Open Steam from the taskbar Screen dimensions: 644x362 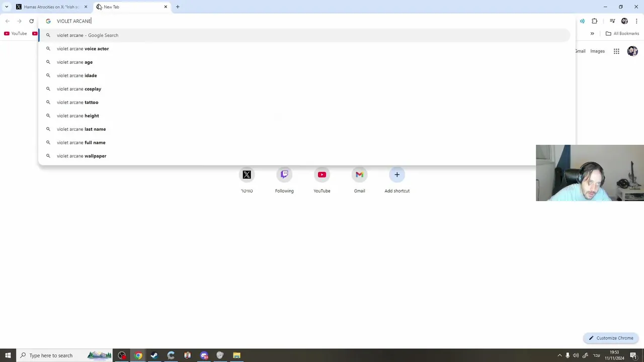coord(154,355)
